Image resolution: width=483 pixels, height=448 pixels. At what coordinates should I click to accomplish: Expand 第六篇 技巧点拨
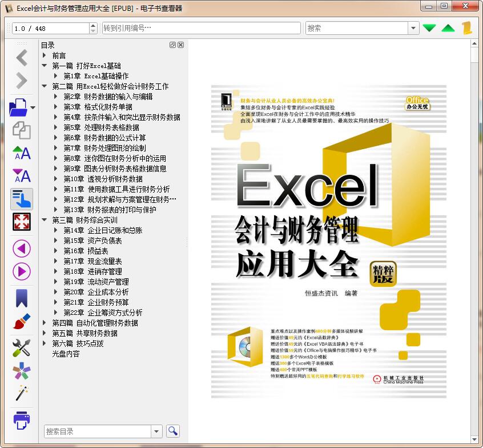45,343
